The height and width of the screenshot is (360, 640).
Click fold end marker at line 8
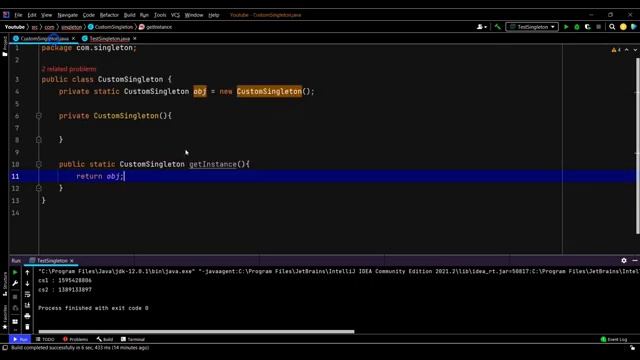coord(39,140)
